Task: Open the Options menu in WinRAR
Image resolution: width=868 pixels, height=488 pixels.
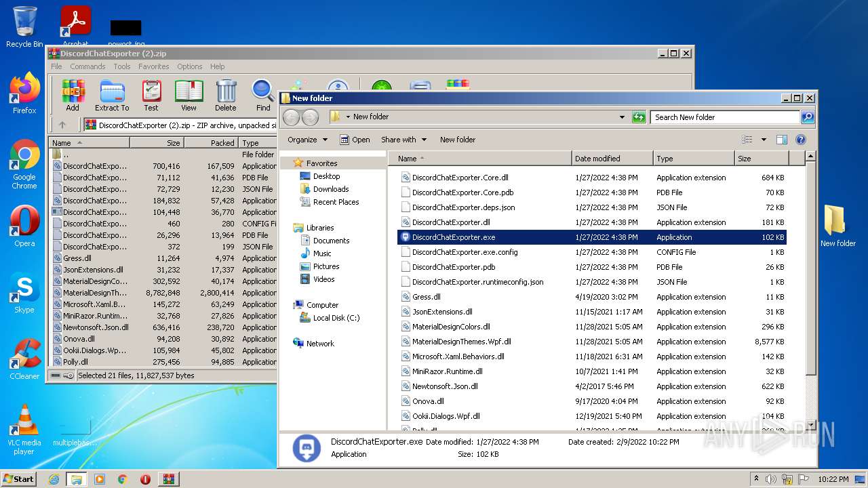Action: 190,66
